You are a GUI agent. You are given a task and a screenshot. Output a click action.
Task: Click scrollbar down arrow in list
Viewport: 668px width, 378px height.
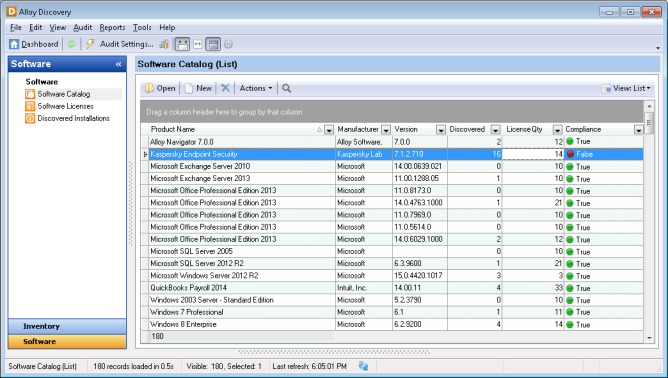pos(649,338)
